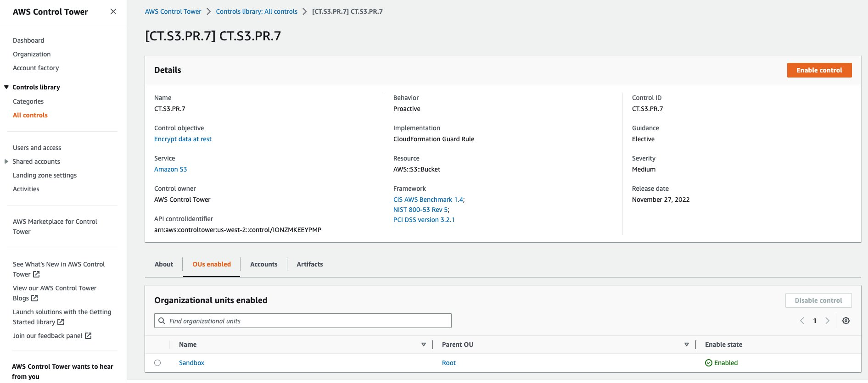Image resolution: width=868 pixels, height=383 pixels.
Task: Click external link icon beside Blogs
Action: click(34, 298)
